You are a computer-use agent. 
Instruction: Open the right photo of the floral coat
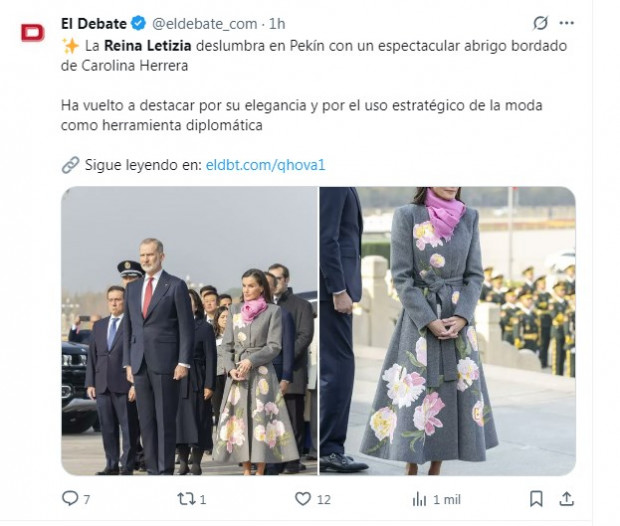pos(448,331)
